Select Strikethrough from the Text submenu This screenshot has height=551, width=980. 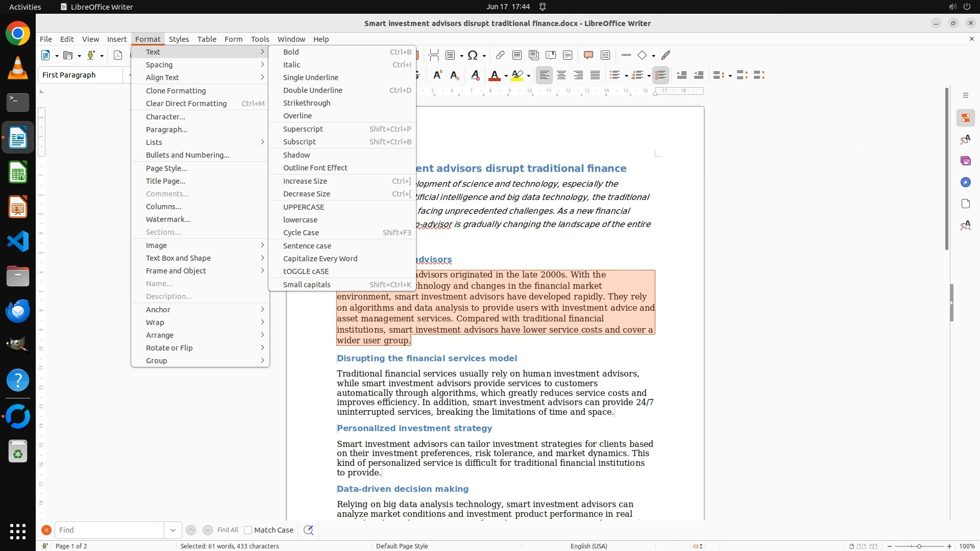coord(306,103)
